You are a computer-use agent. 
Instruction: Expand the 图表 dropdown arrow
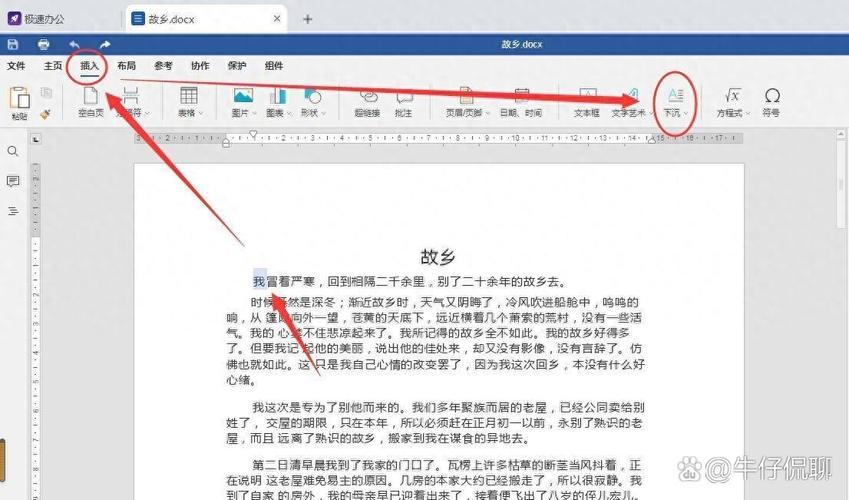click(289, 113)
